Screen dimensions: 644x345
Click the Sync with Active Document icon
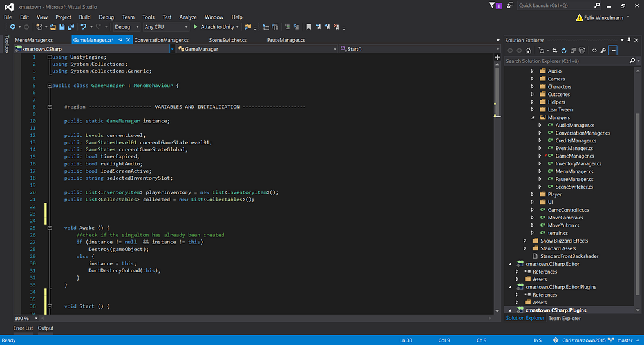[x=554, y=50]
